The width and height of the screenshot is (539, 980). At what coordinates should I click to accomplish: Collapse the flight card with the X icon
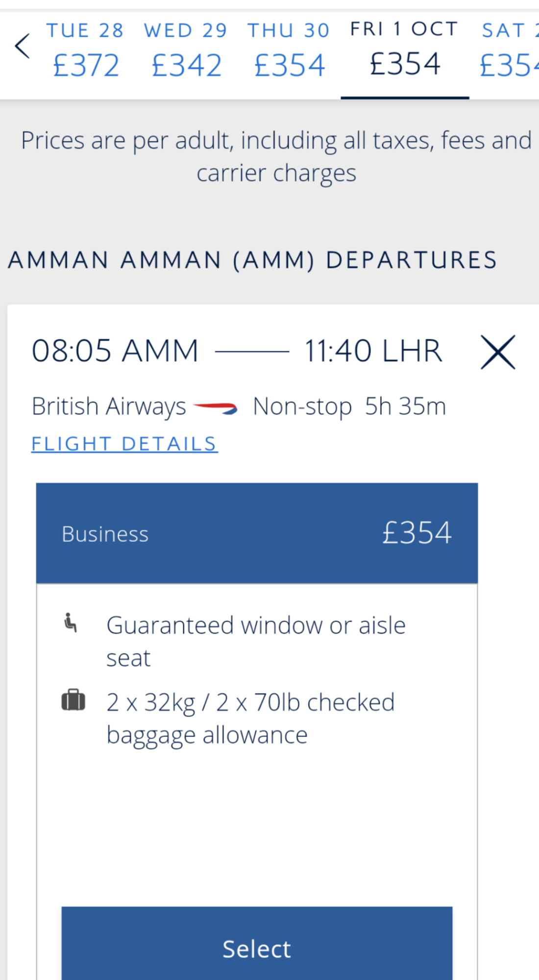point(498,352)
